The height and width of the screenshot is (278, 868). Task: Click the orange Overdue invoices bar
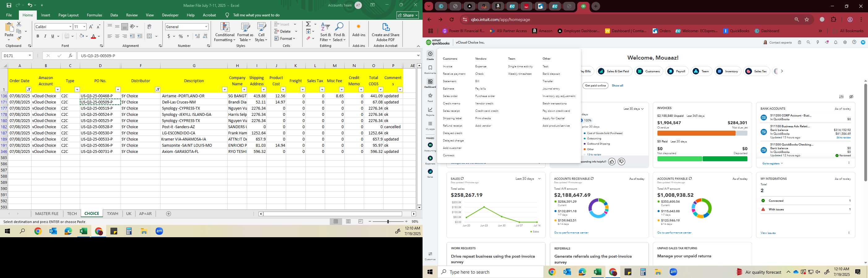[x=696, y=133]
